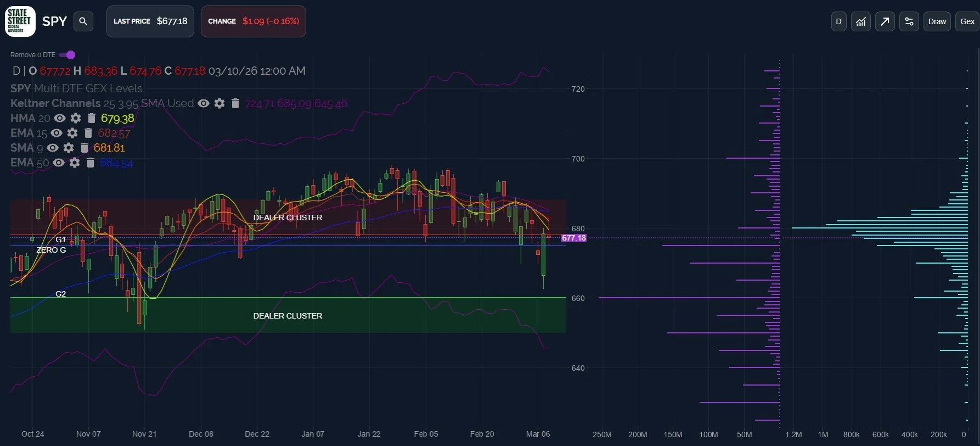Open the D timeframe selector
The height and width of the screenshot is (446, 980).
[x=838, y=21]
